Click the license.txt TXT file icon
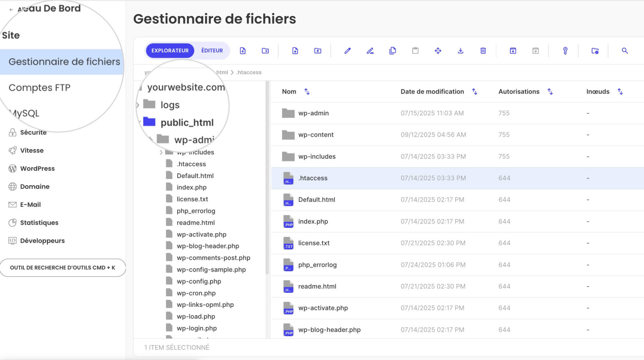This screenshot has height=360, width=644. [288, 243]
